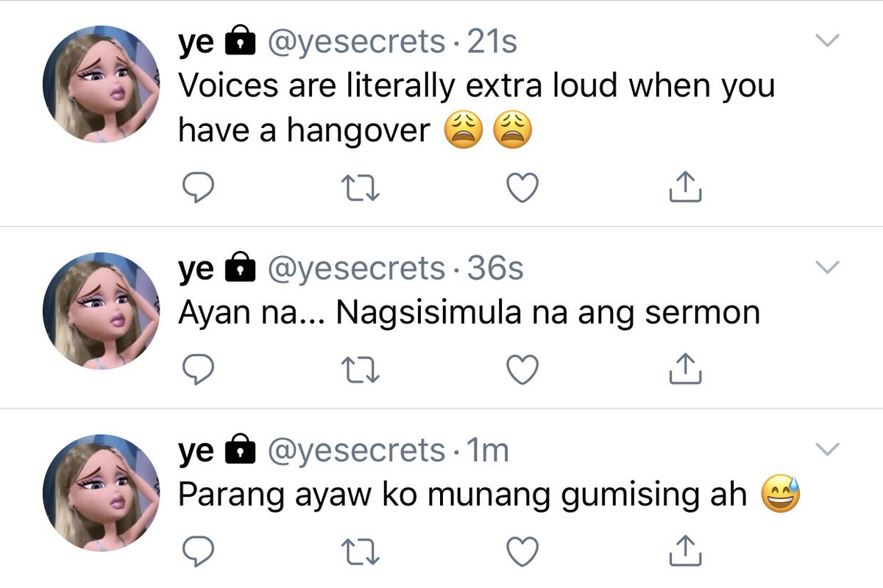Like the 'Parang ayaw ko munang gumising' tweet
The width and height of the screenshot is (883, 588).
tap(523, 552)
